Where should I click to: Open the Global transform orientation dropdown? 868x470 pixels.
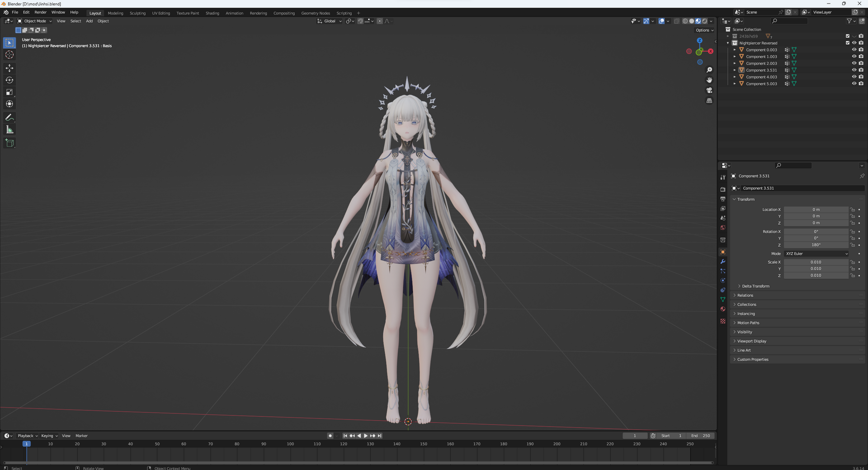(x=330, y=21)
